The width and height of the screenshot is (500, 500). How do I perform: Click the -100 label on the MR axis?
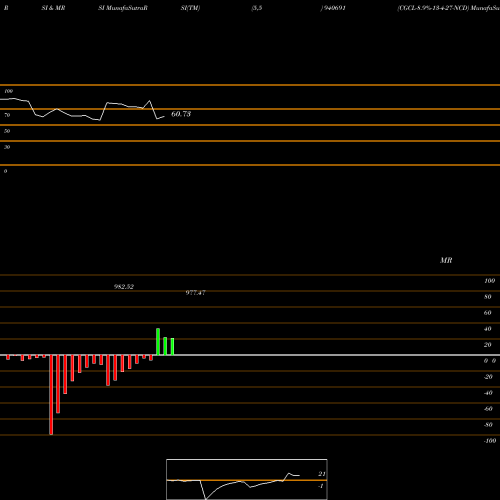point(490,441)
